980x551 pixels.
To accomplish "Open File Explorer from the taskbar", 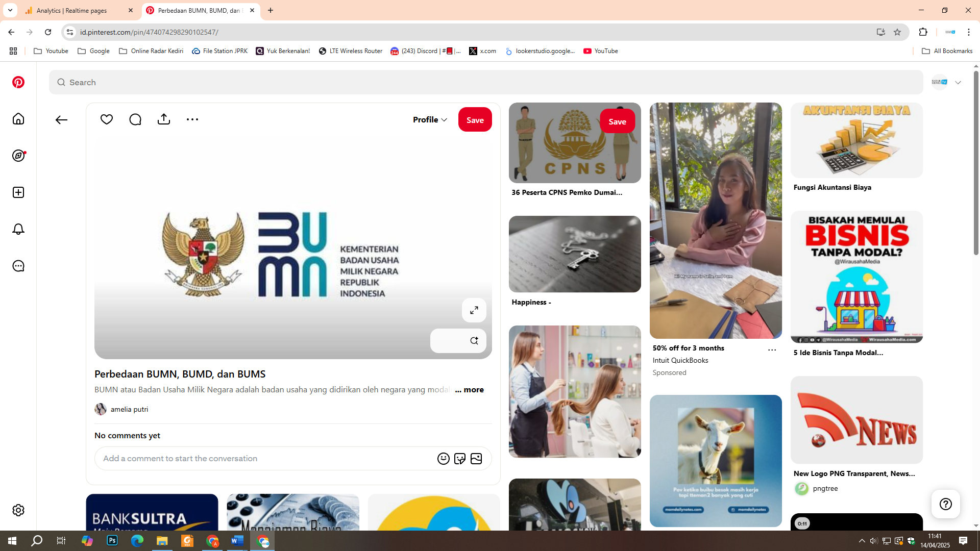I will click(x=162, y=541).
